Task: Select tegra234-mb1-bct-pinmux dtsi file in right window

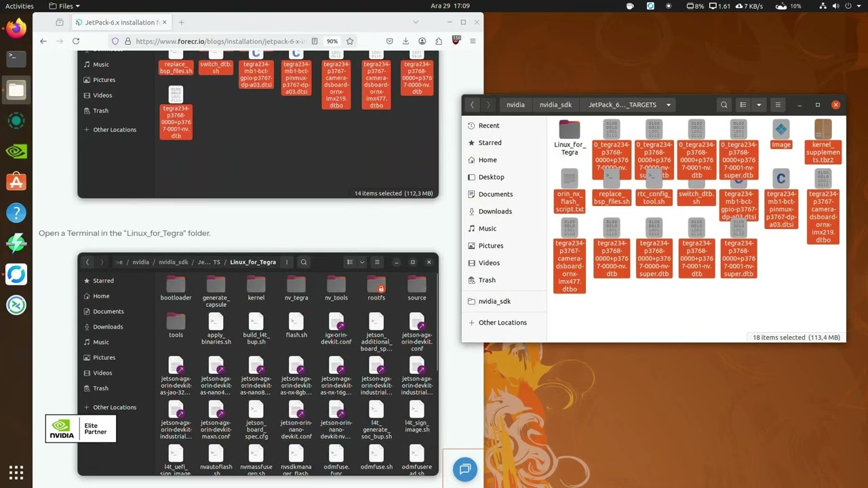Action: [781, 199]
